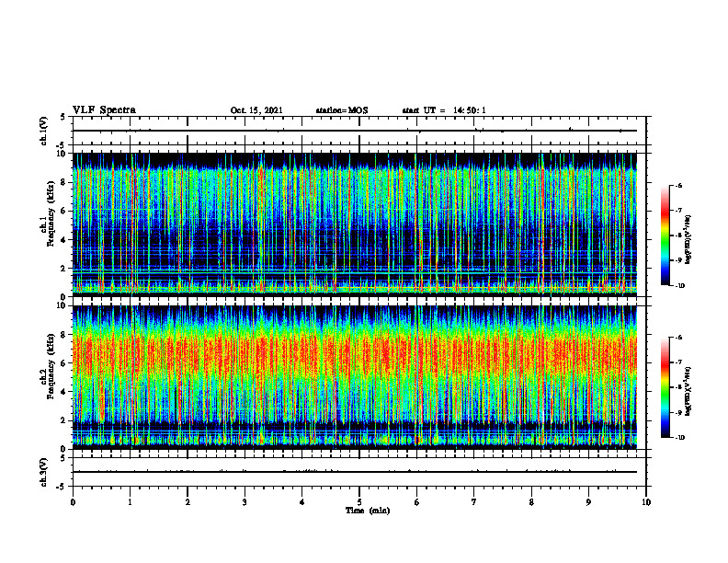Click the "6" kHz tick on ch.1 frequency axis
This screenshot has width=728, height=563.
tap(64, 211)
